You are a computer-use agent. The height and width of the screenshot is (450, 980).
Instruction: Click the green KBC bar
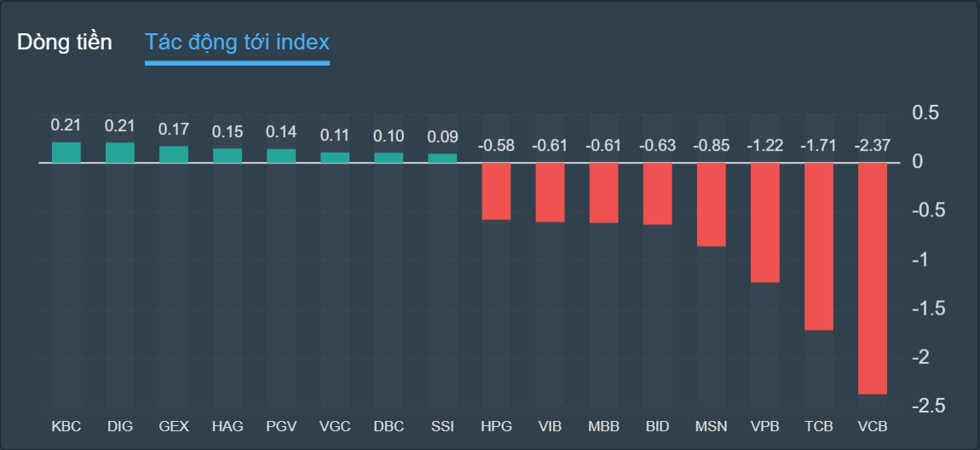click(66, 153)
